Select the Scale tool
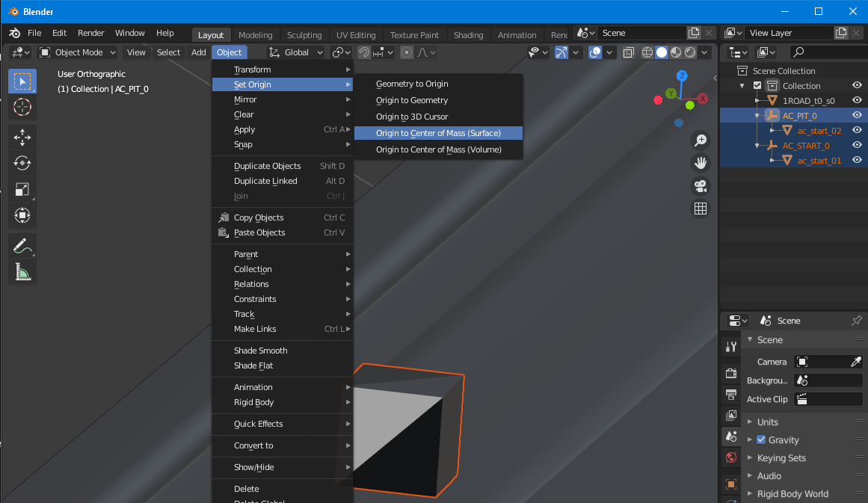This screenshot has height=503, width=868. pyautogui.click(x=22, y=189)
